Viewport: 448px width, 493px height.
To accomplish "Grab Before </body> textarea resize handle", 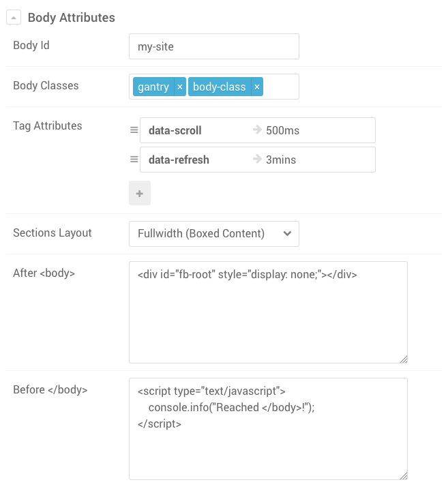I will [404, 476].
